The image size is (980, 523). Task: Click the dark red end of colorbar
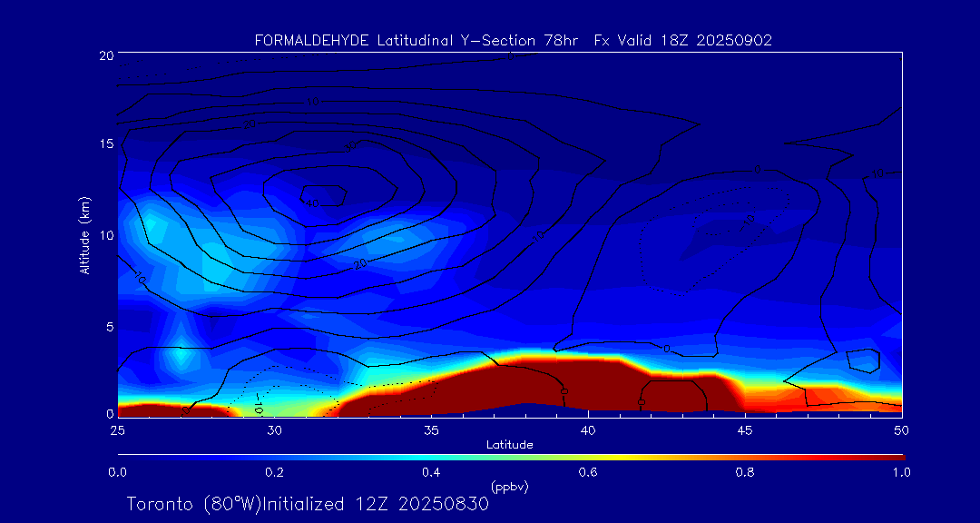point(894,456)
